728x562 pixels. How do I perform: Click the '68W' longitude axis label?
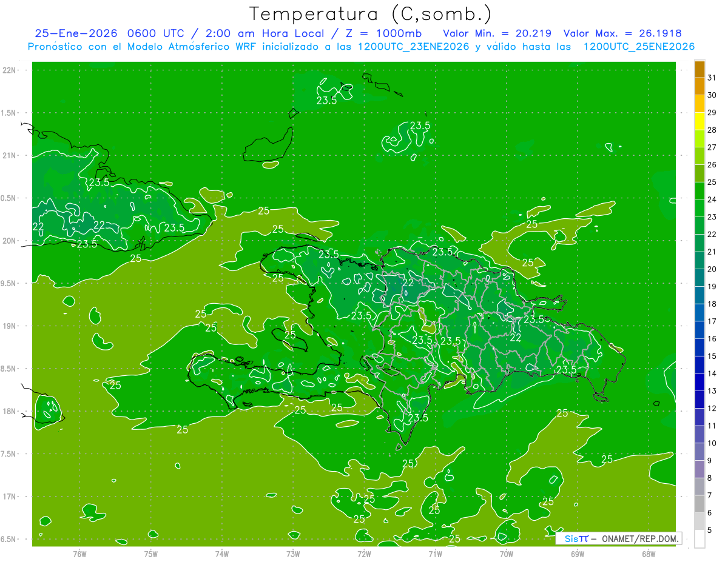coord(649,554)
